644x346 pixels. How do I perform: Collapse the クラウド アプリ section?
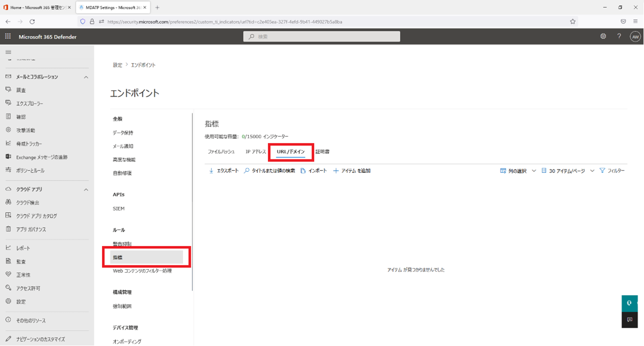click(x=86, y=189)
